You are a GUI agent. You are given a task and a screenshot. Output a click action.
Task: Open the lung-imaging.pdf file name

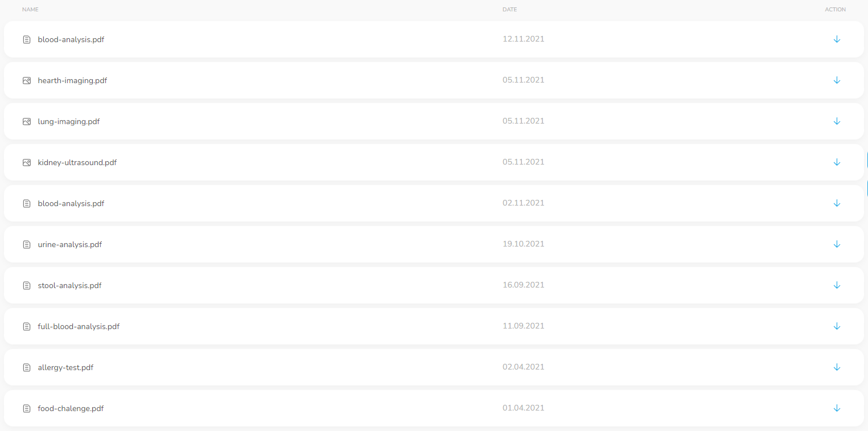coord(69,121)
